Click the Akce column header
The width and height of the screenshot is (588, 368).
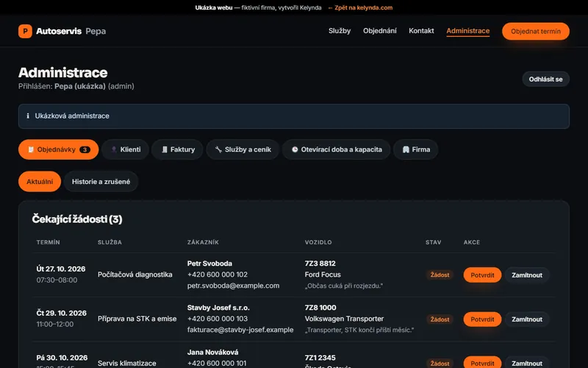coord(472,242)
